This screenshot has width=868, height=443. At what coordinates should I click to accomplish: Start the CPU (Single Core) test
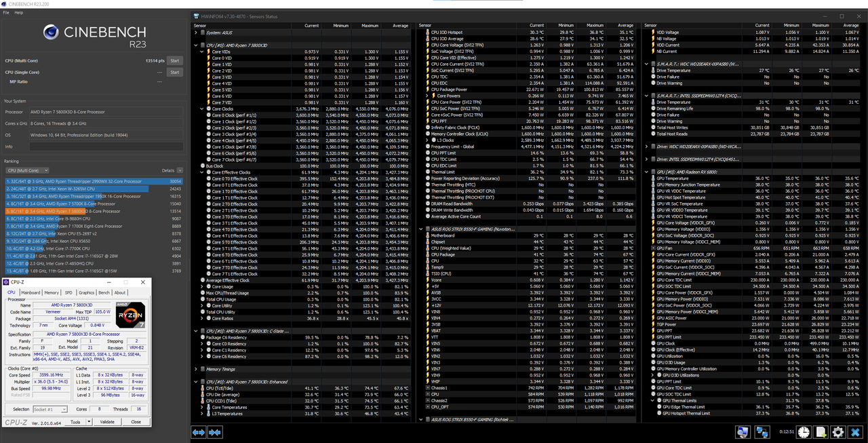pos(175,72)
